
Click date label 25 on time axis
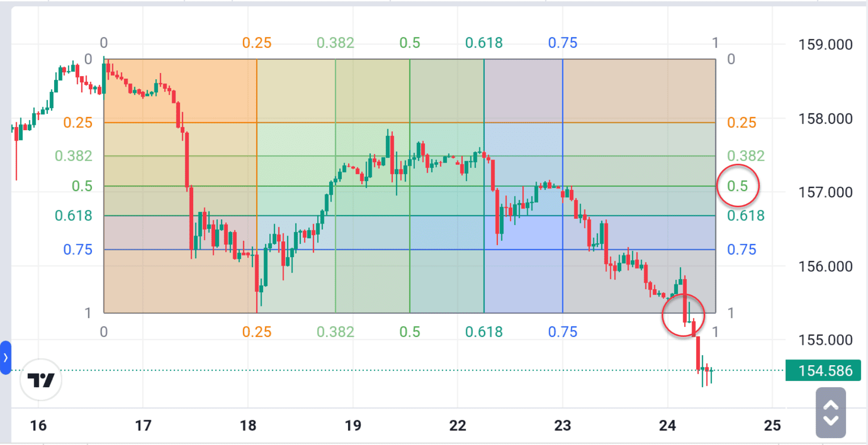[772, 425]
